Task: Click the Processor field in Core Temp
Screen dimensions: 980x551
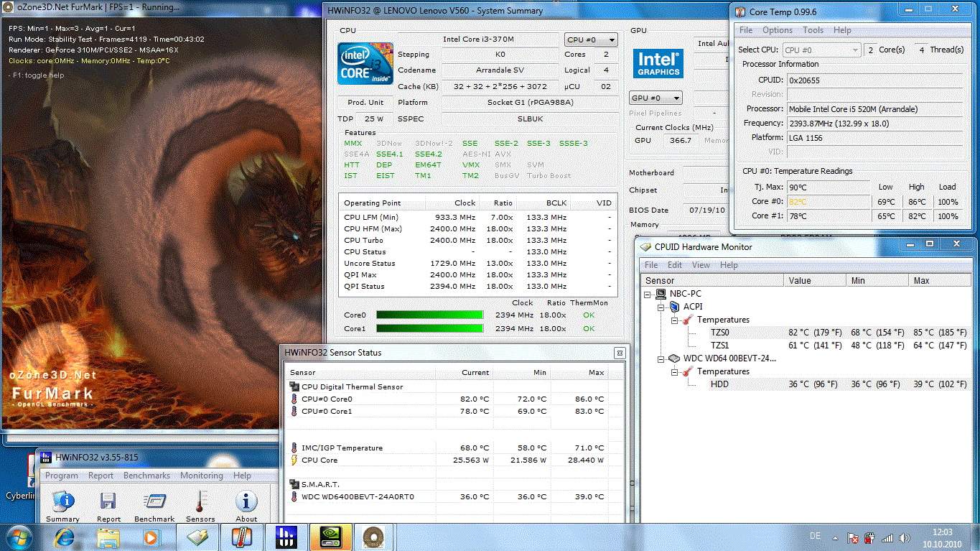Action: click(x=874, y=109)
